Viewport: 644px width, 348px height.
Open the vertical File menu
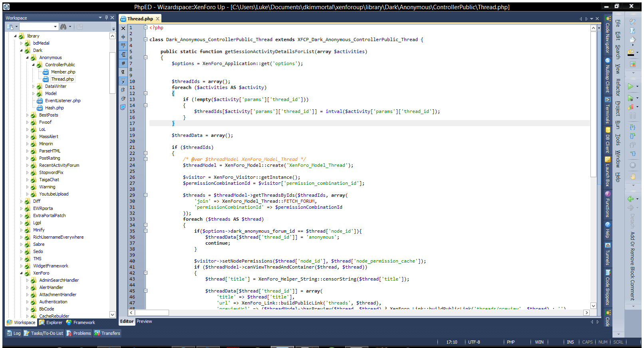(x=618, y=23)
